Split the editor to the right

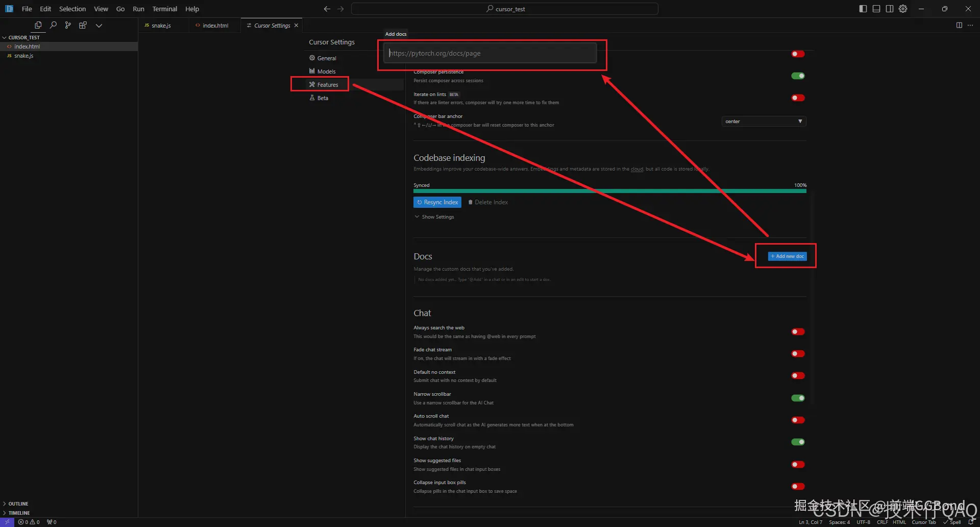(959, 25)
